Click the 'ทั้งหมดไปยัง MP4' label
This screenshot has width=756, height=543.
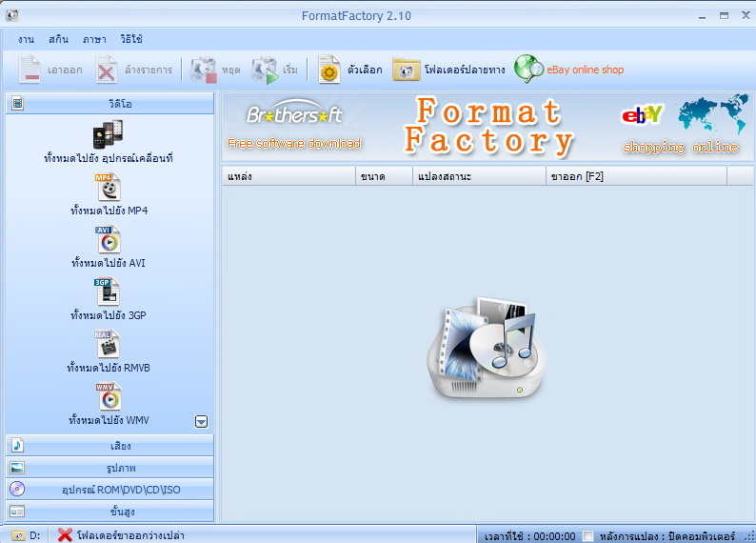click(x=109, y=211)
